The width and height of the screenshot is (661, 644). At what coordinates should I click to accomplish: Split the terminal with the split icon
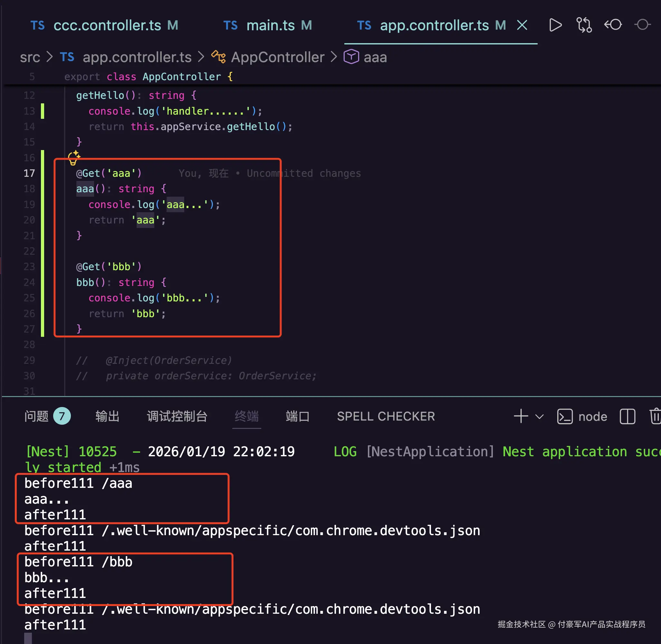(x=627, y=416)
